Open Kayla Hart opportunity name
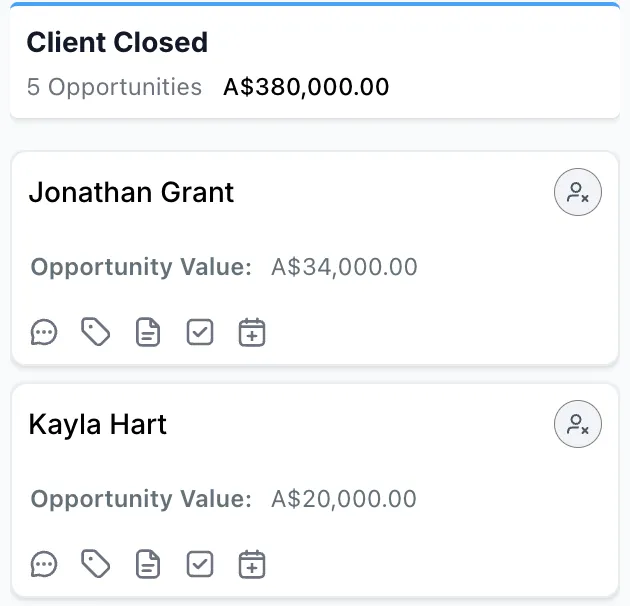630x606 pixels. pyautogui.click(x=98, y=424)
